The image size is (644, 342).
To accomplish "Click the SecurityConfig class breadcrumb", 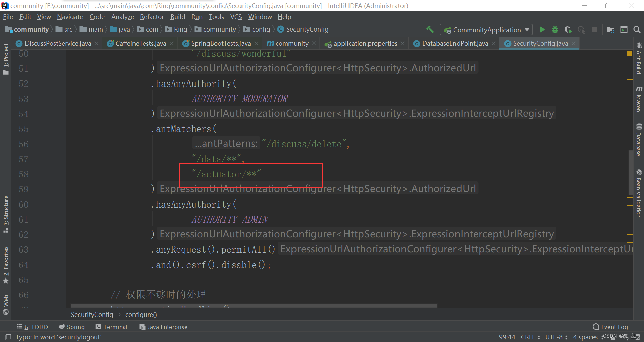I will [x=303, y=30].
